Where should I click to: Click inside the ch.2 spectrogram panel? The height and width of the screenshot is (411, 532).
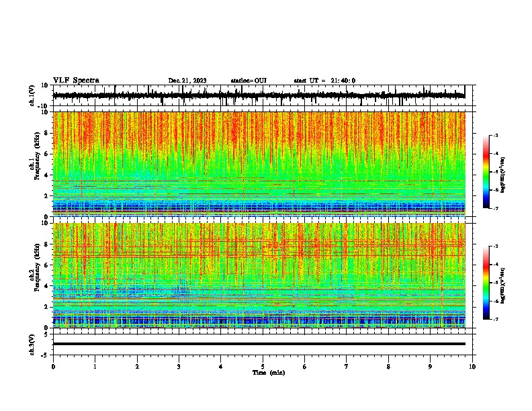(259, 275)
